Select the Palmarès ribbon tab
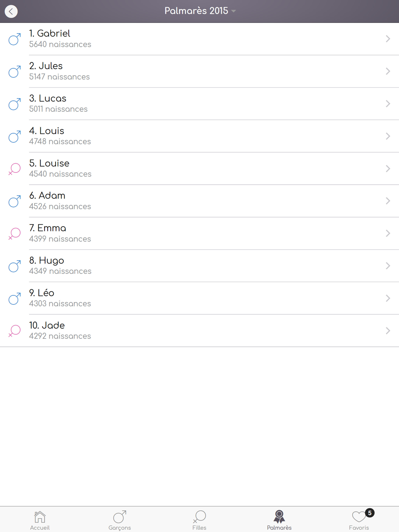399x532 pixels. pyautogui.click(x=279, y=521)
